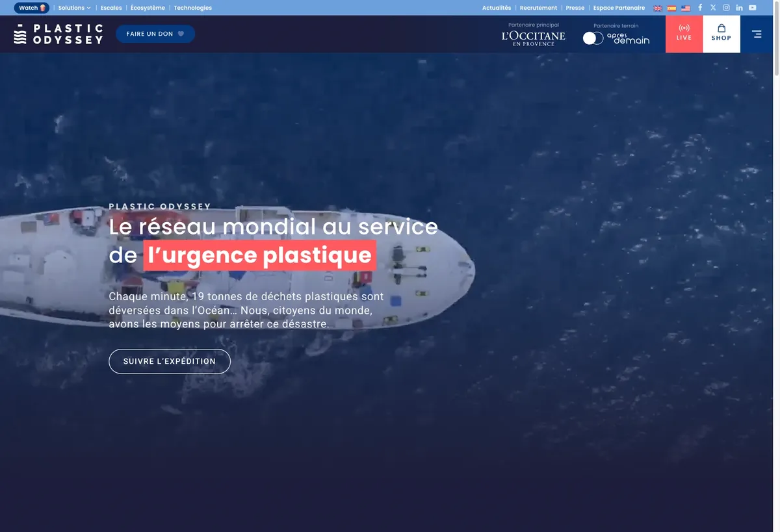Open the Instagram social icon
This screenshot has width=780, height=532.
(726, 8)
